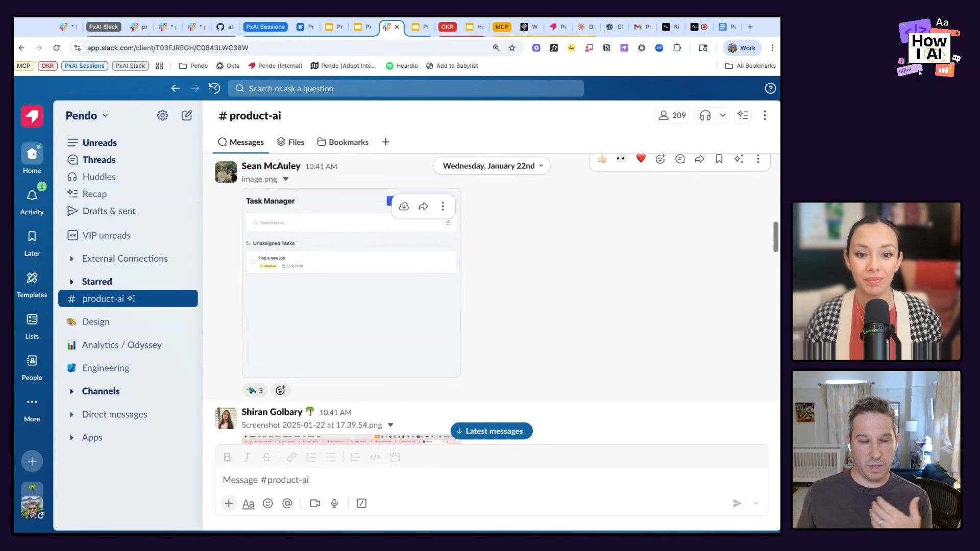Open channel more options in header
The height and width of the screenshot is (551, 980).
[x=765, y=115]
